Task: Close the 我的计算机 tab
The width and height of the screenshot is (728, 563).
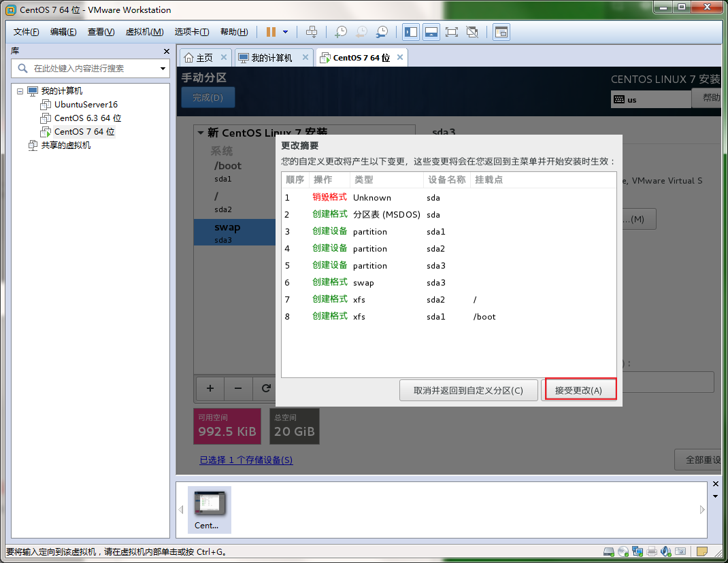Action: pos(305,57)
